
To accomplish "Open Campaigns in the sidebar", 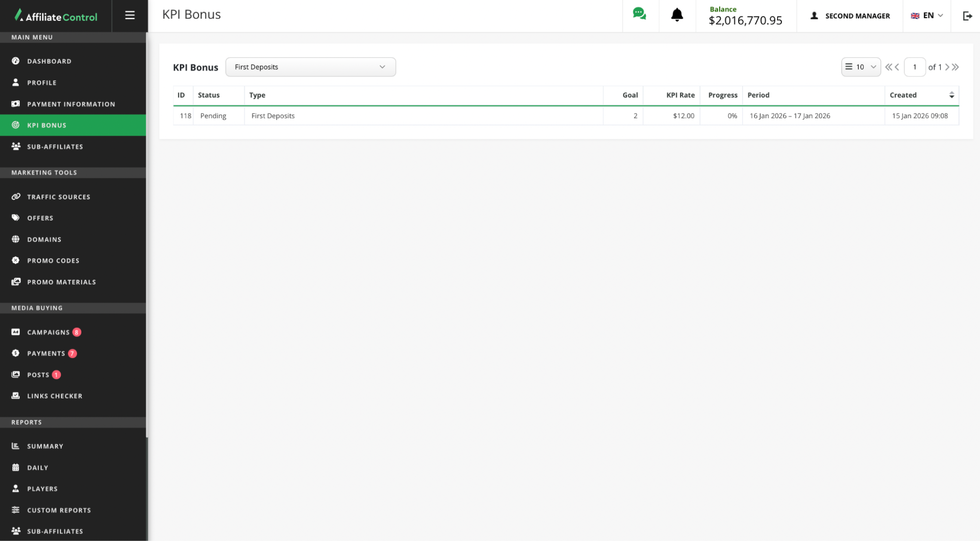I will pyautogui.click(x=48, y=332).
